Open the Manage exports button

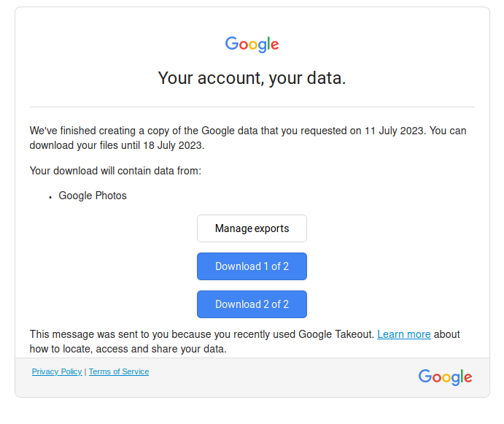point(252,228)
